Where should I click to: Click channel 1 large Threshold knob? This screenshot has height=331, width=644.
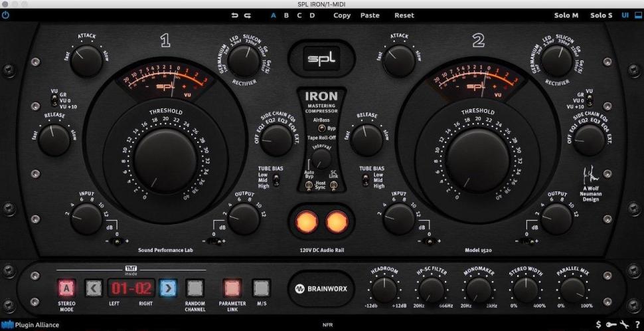tap(165, 161)
